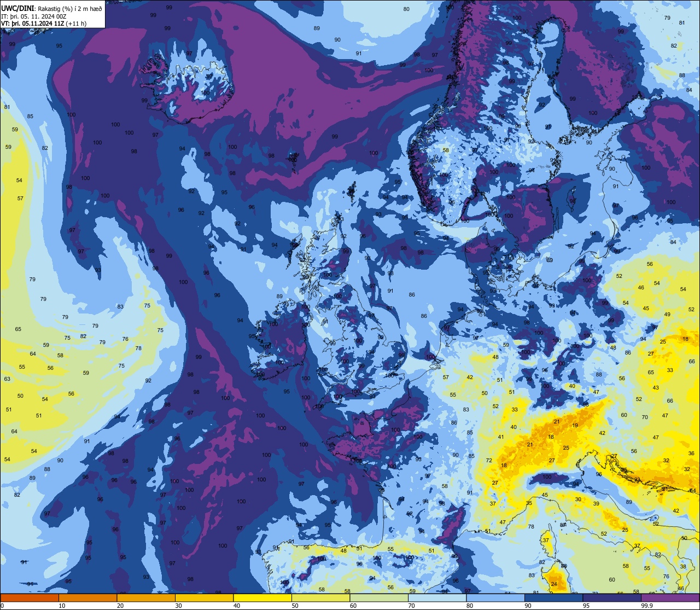Click the legend tick label '30'
This screenshot has width=700, height=610.
[178, 606]
